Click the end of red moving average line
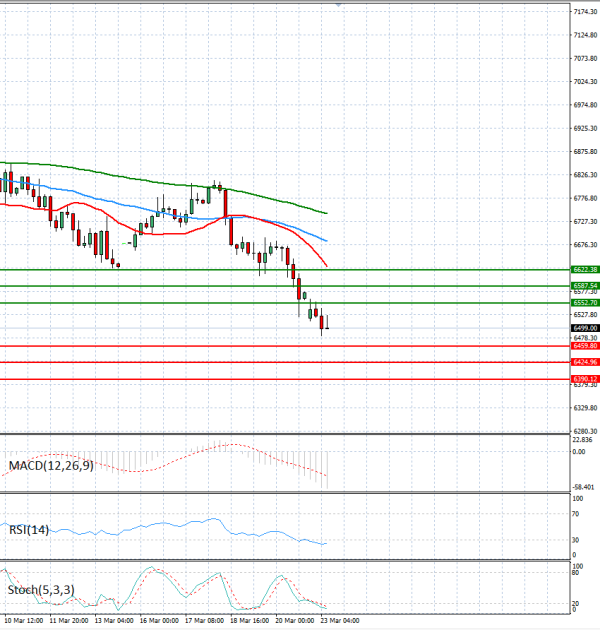The height and width of the screenshot is (630, 600). [327, 266]
